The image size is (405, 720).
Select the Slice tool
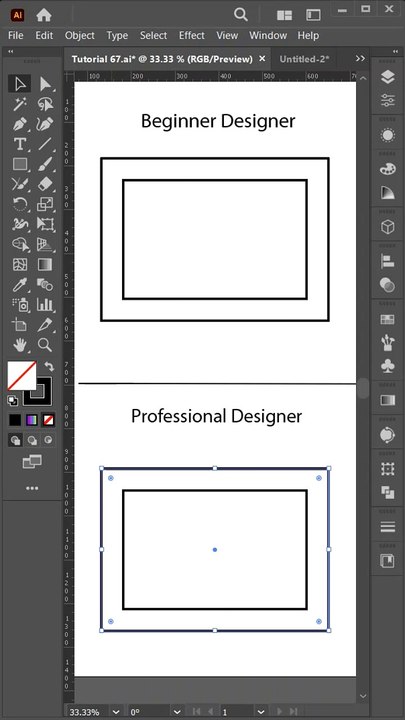click(45, 325)
